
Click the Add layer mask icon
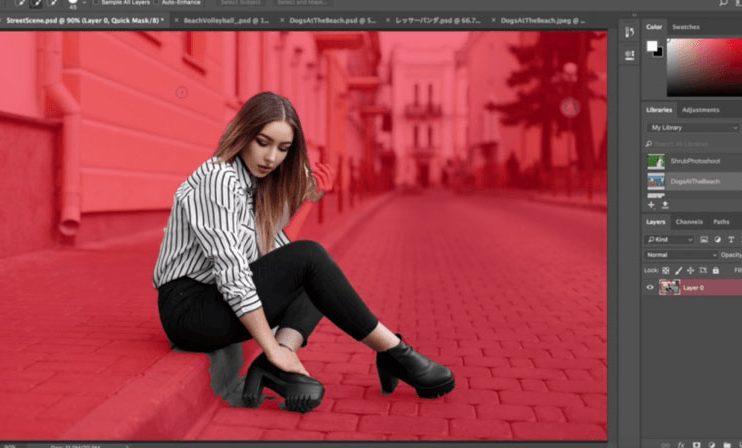point(697,445)
